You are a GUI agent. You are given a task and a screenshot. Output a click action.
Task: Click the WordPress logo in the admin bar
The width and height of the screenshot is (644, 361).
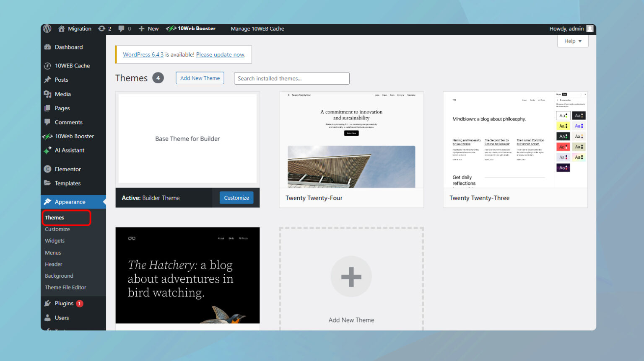47,28
